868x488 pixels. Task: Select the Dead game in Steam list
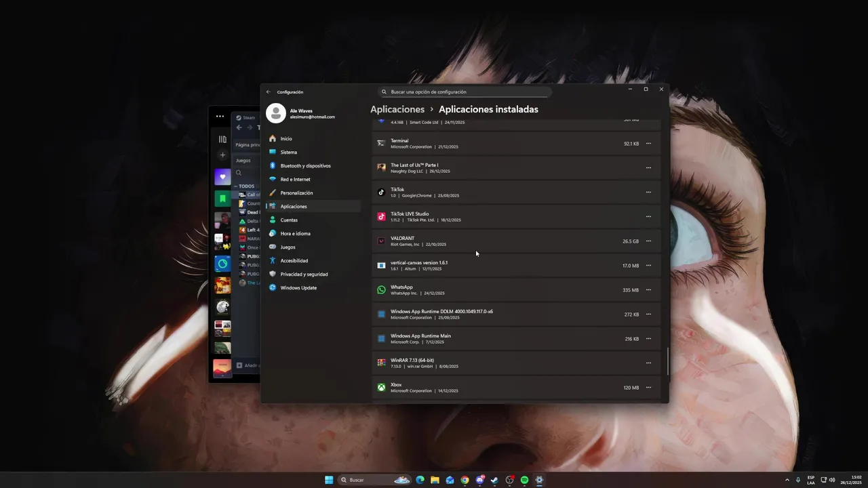(249, 212)
